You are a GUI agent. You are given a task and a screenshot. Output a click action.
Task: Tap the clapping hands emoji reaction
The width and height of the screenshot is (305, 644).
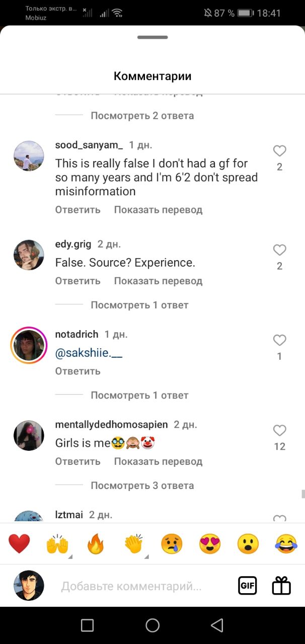pyautogui.click(x=134, y=544)
